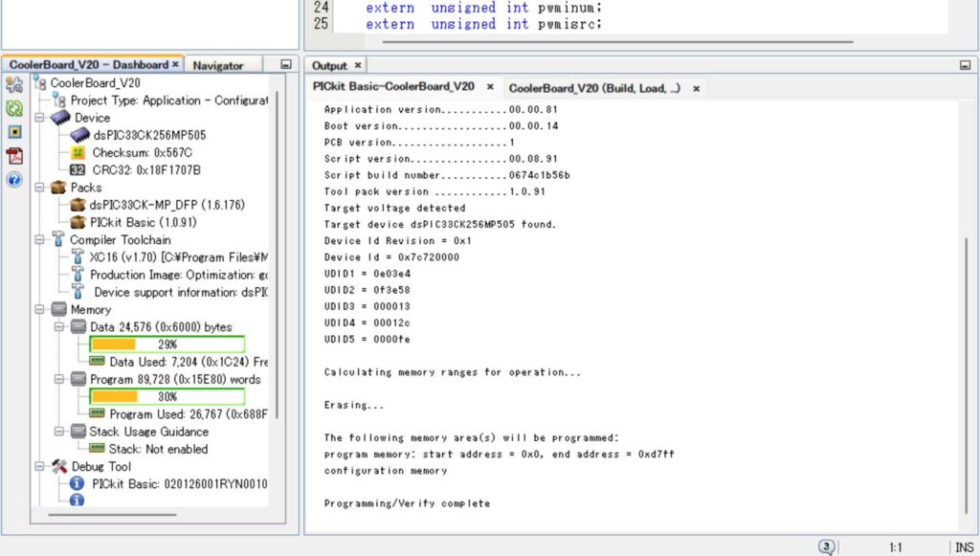Click the icon beside Stack: Not enabled
The image size is (980, 556).
click(97, 449)
